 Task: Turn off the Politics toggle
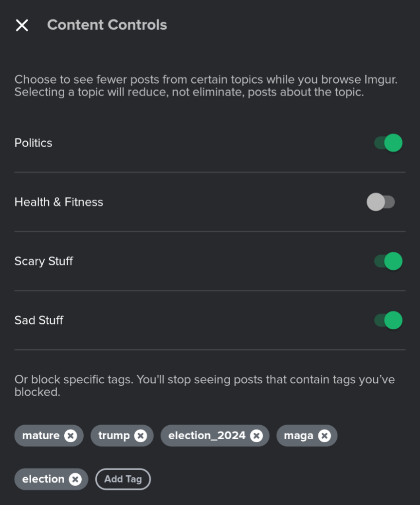(x=388, y=143)
